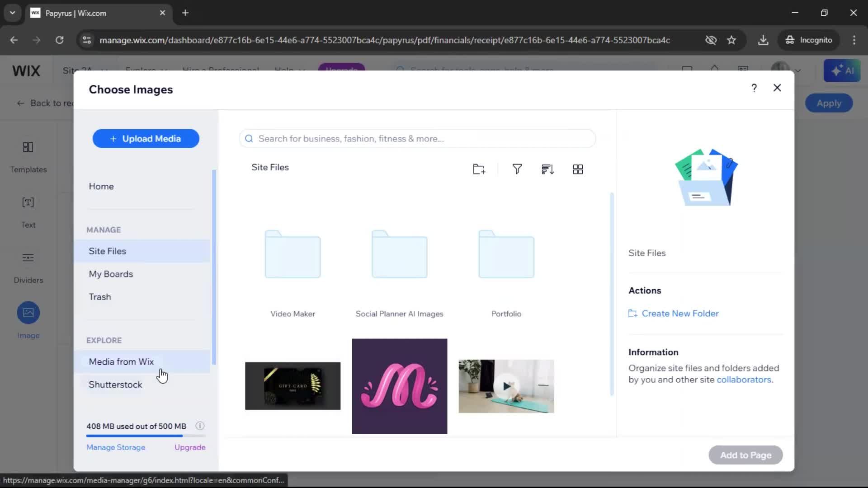Screen dimensions: 868x488
Task: Click the third-party cookies eye icon
Action: 711,40
